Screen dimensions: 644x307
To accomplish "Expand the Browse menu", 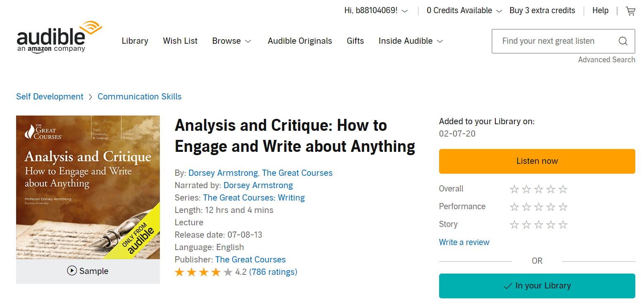I will [232, 41].
